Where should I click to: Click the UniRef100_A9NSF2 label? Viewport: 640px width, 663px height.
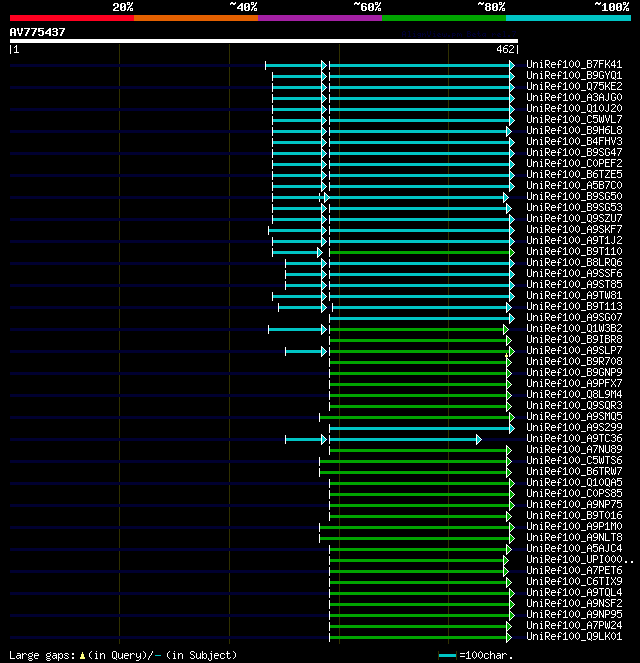click(x=574, y=603)
